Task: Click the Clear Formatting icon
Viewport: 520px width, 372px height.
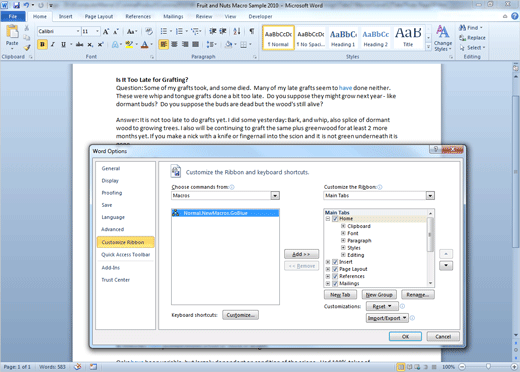Action: point(149,32)
